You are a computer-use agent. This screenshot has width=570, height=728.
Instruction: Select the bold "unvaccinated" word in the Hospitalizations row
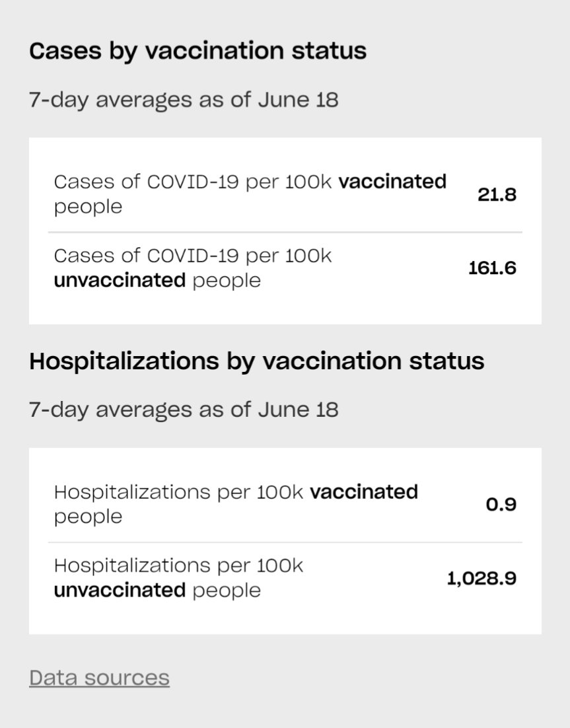(120, 590)
